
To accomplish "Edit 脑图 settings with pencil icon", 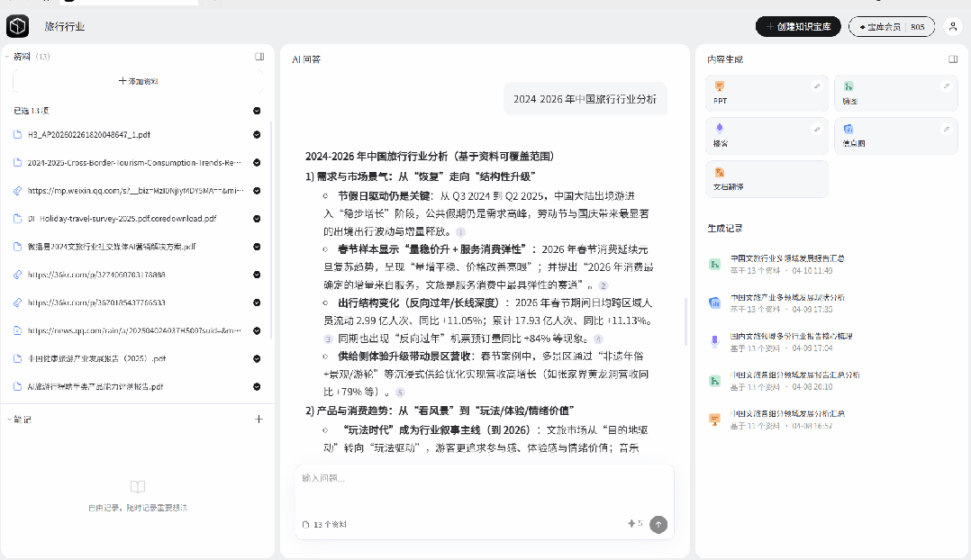I will click(x=946, y=86).
